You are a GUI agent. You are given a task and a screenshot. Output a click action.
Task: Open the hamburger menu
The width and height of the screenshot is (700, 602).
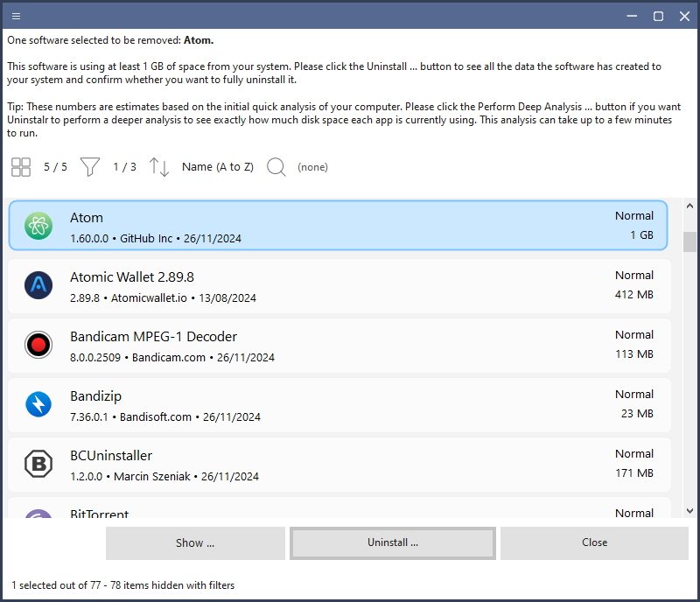(x=16, y=17)
